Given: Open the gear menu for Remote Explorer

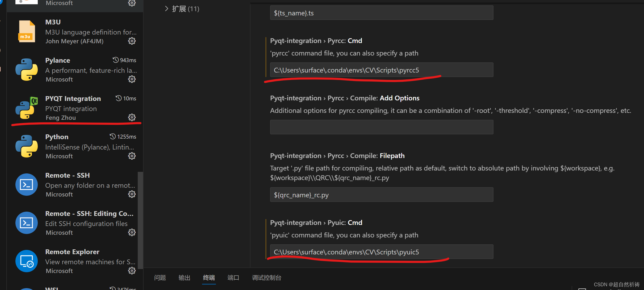Looking at the screenshot, I should pos(132,270).
